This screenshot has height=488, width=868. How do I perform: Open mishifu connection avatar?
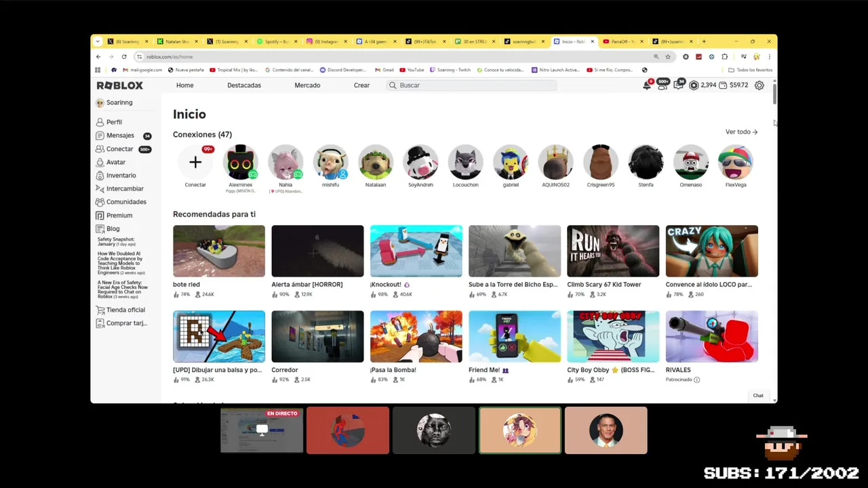tap(330, 162)
